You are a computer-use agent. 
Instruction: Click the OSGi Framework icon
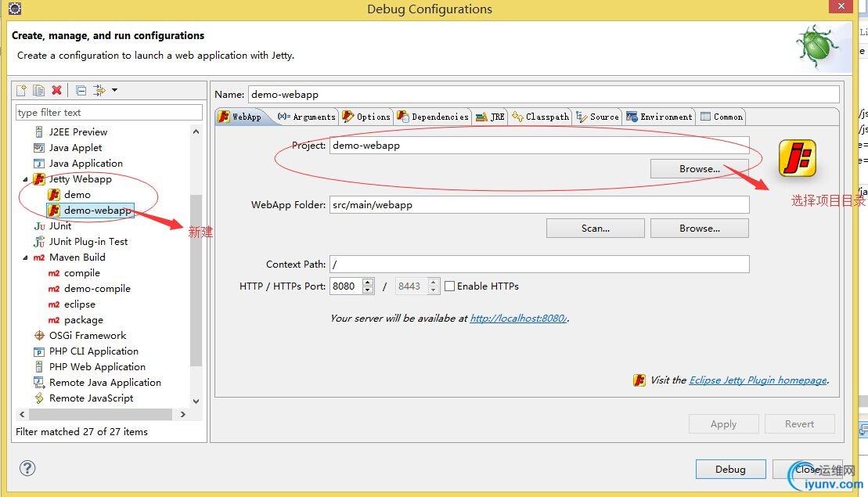coord(39,336)
